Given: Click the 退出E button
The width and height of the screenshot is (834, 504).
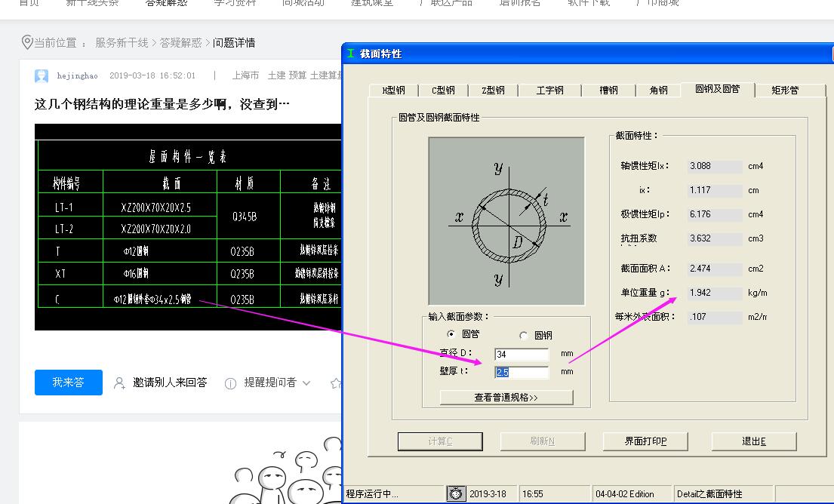Looking at the screenshot, I should [x=754, y=441].
